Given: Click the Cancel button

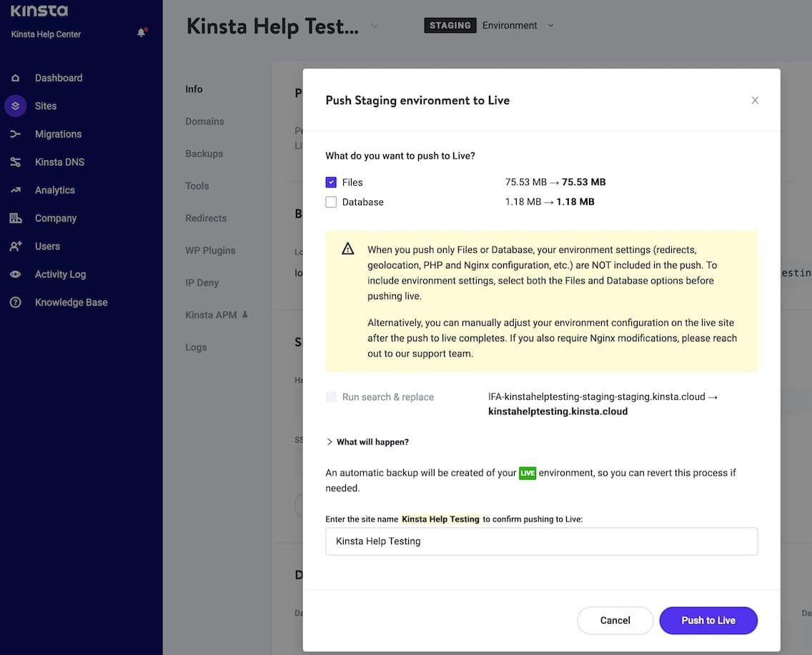Looking at the screenshot, I should pos(615,620).
